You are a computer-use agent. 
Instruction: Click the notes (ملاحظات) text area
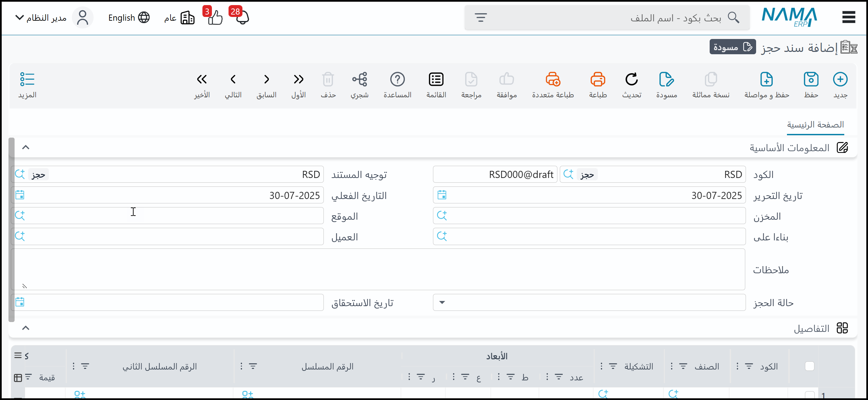tap(378, 269)
